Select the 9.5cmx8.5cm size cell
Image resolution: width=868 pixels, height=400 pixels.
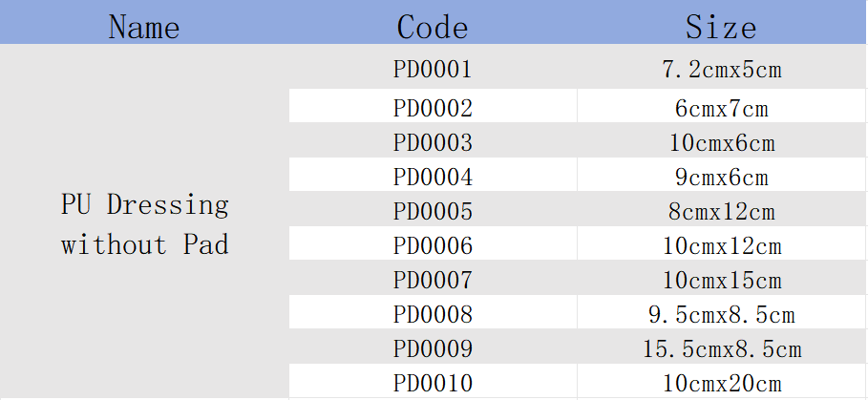tap(721, 311)
